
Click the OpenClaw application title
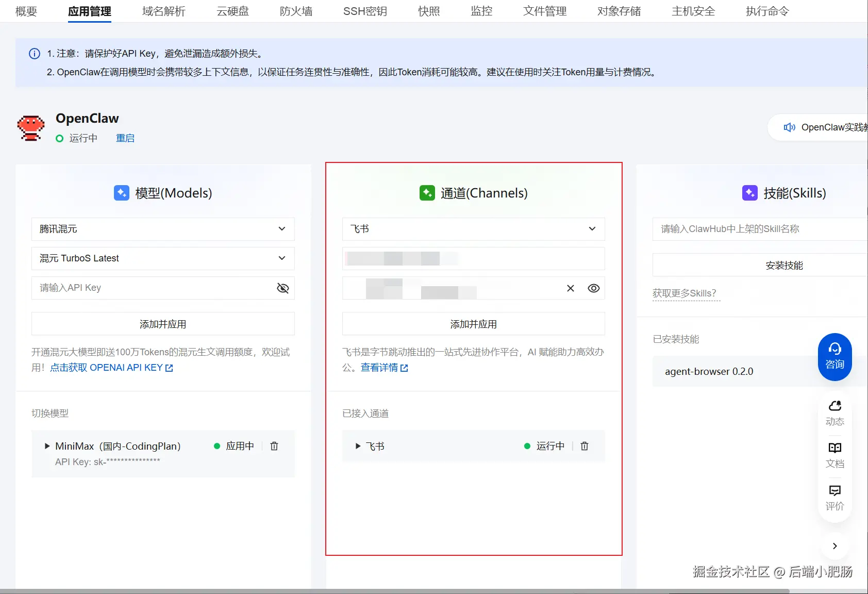(x=87, y=118)
